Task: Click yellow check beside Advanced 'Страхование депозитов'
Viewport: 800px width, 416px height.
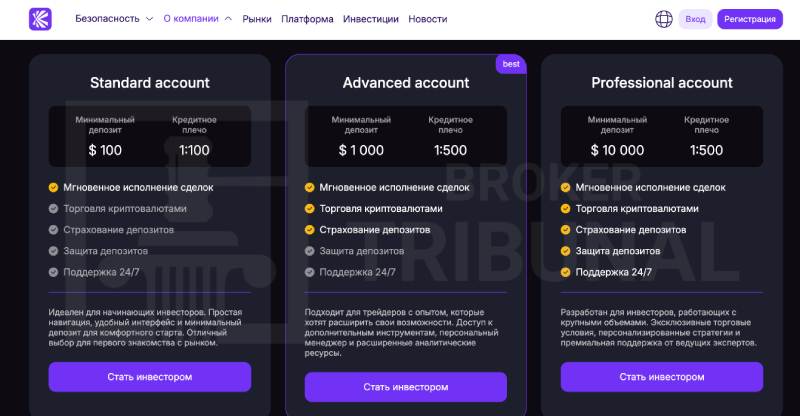Action: pos(309,230)
